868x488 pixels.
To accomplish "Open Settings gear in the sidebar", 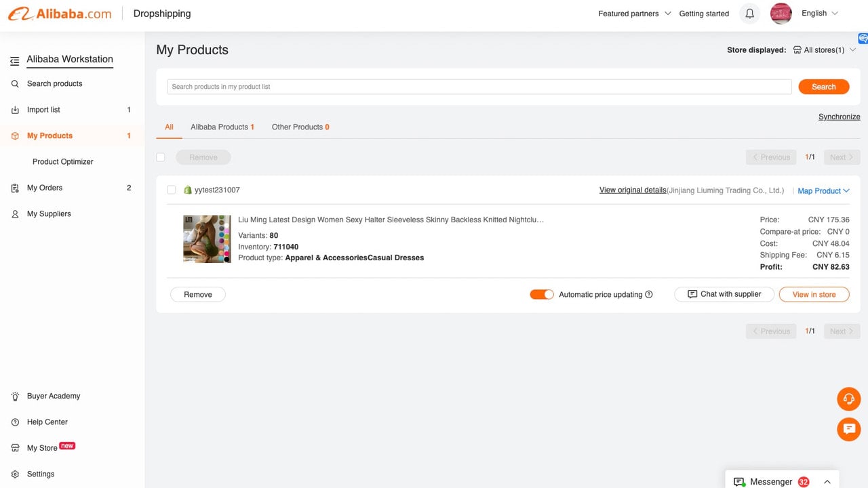I will [x=15, y=474].
